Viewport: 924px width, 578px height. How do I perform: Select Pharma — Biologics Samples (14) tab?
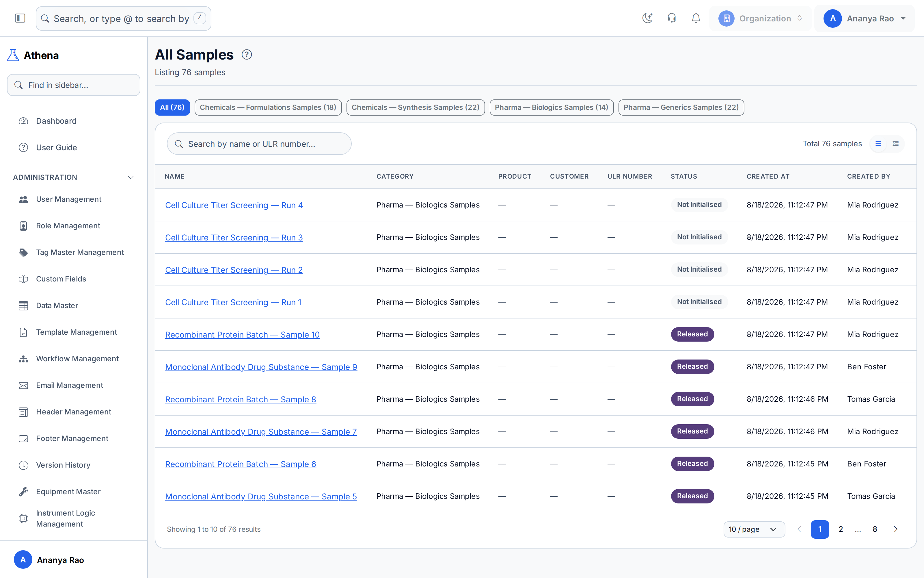pyautogui.click(x=551, y=108)
